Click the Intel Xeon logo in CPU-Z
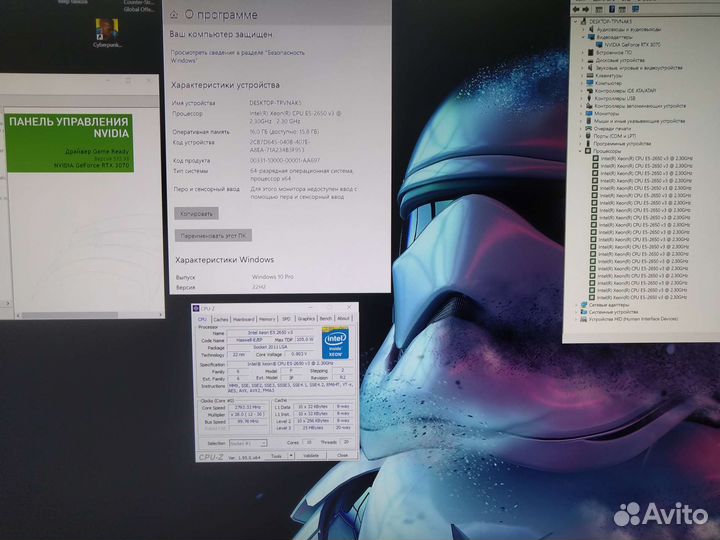The height and width of the screenshot is (540, 720). pyautogui.click(x=335, y=343)
